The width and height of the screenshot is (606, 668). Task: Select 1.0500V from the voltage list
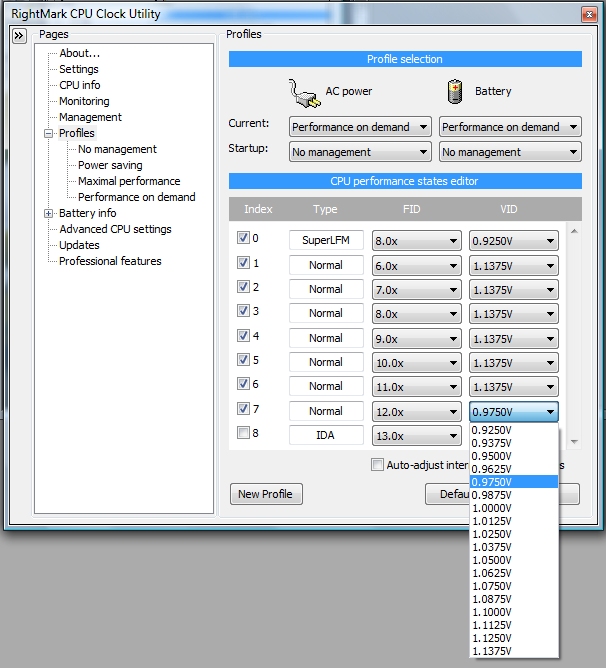tap(514, 560)
